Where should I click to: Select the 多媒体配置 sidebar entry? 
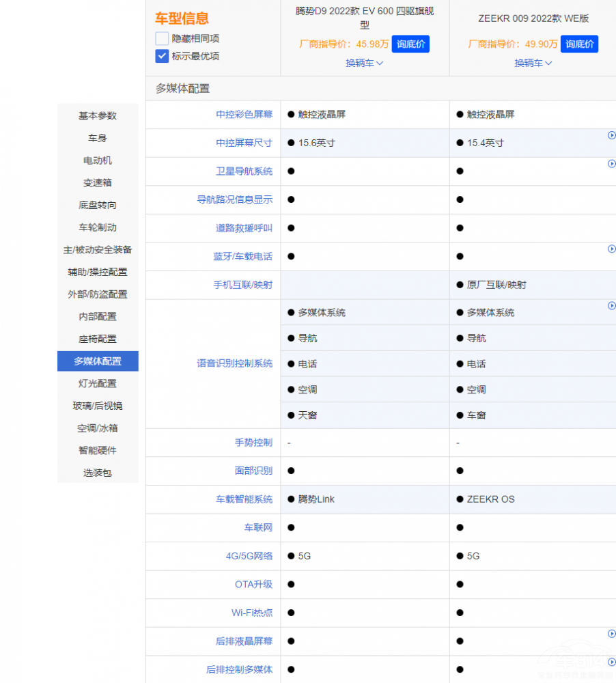98,361
